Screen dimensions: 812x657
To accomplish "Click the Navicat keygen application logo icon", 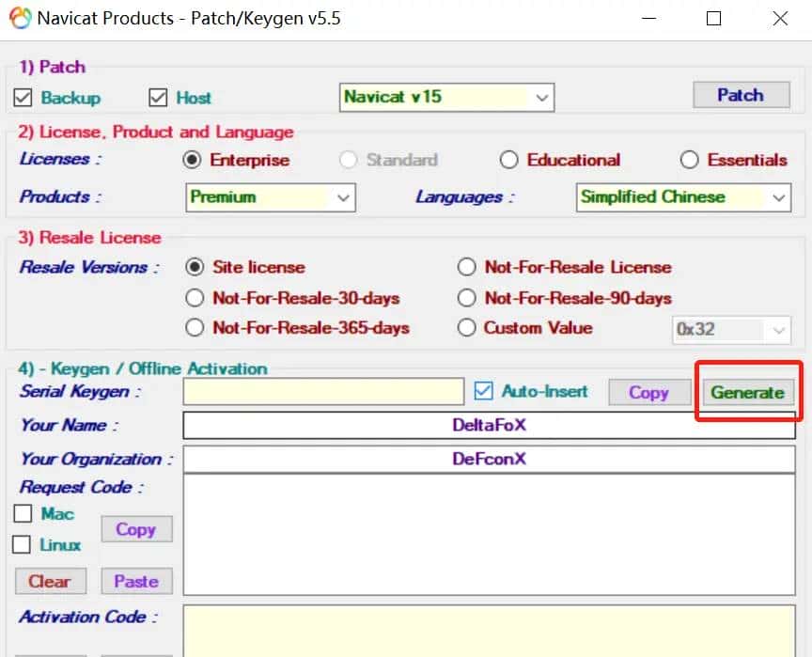I will (x=21, y=18).
